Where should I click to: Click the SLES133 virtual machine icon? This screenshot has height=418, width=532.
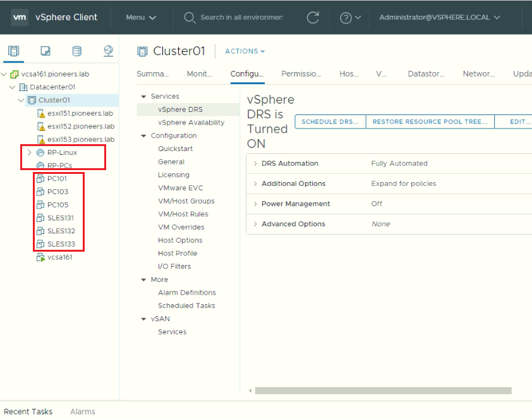(40, 244)
